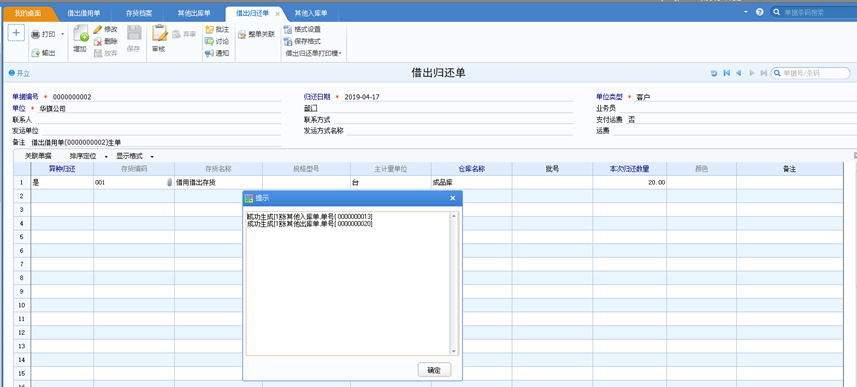
Task: Click the help question mark icon
Action: pyautogui.click(x=760, y=12)
